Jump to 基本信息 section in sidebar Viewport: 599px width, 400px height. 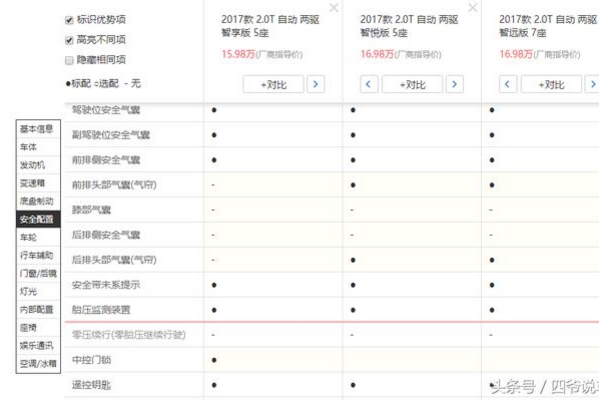point(38,129)
